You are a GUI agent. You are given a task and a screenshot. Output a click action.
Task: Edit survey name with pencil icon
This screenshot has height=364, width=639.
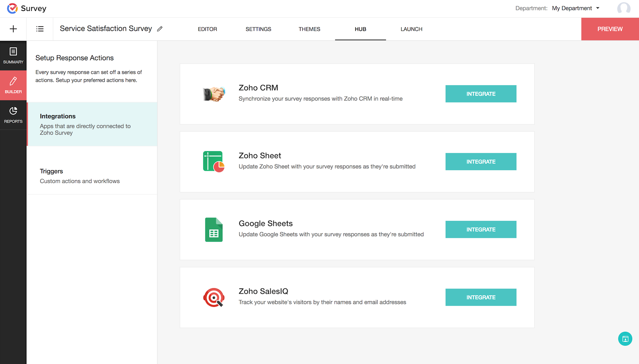click(x=160, y=29)
